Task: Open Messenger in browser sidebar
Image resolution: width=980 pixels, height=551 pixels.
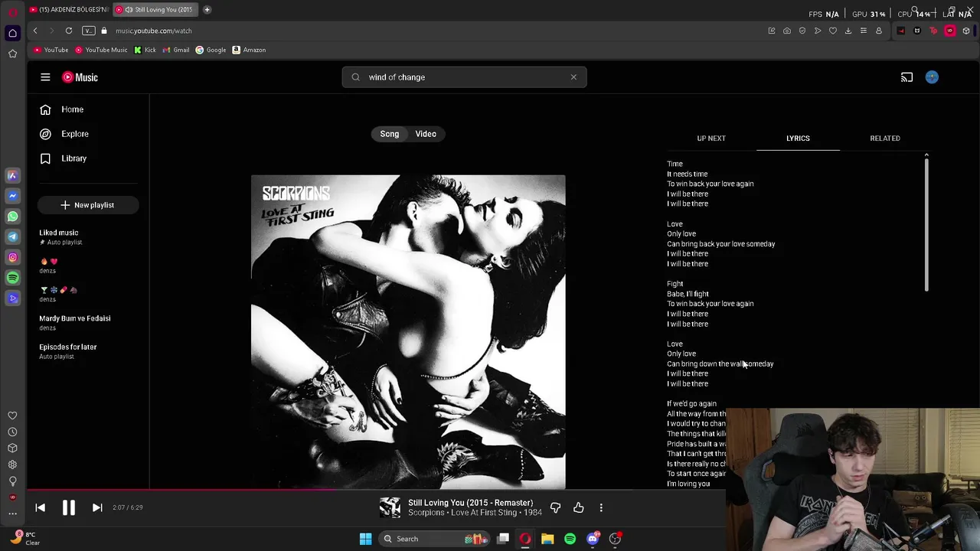Action: coord(12,196)
